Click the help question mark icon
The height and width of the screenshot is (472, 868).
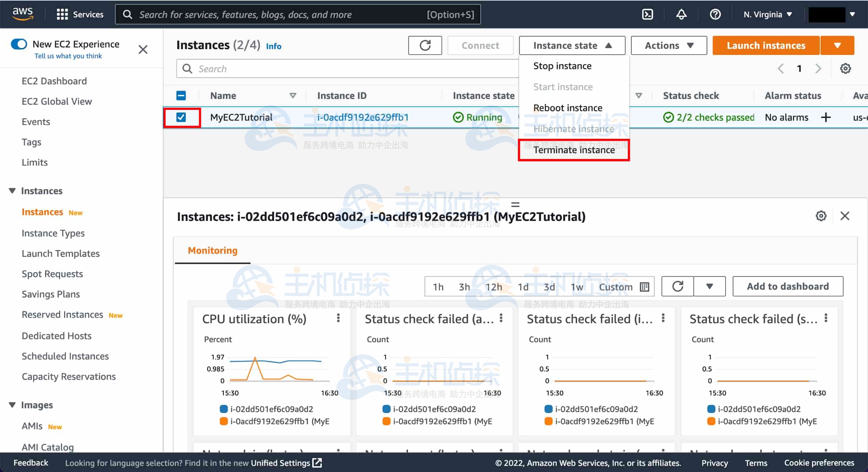coord(715,14)
